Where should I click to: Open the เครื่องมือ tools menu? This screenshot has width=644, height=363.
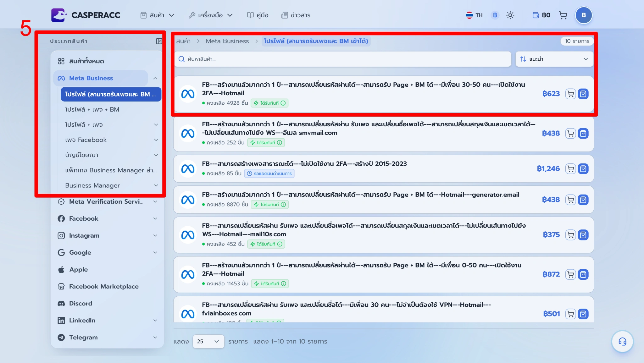(211, 15)
